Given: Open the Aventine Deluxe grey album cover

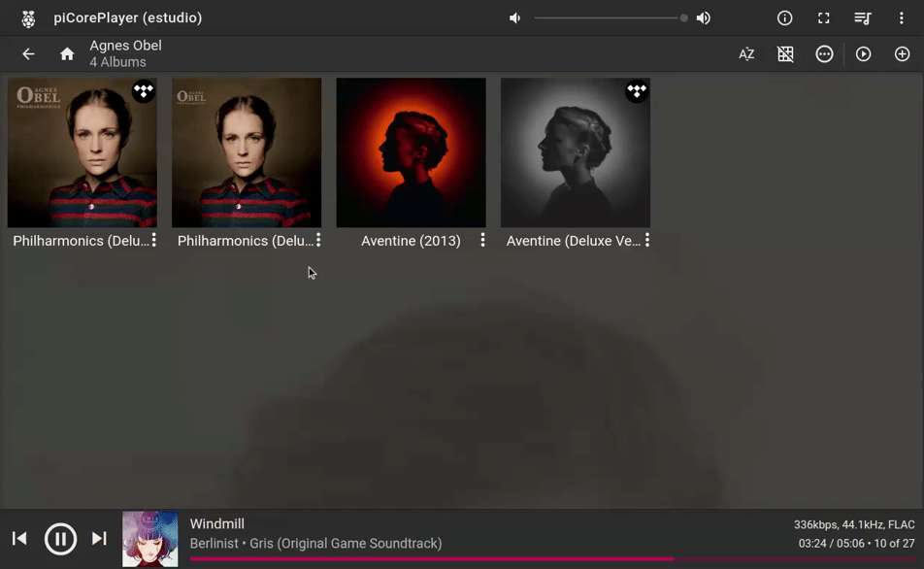Looking at the screenshot, I should (x=576, y=152).
